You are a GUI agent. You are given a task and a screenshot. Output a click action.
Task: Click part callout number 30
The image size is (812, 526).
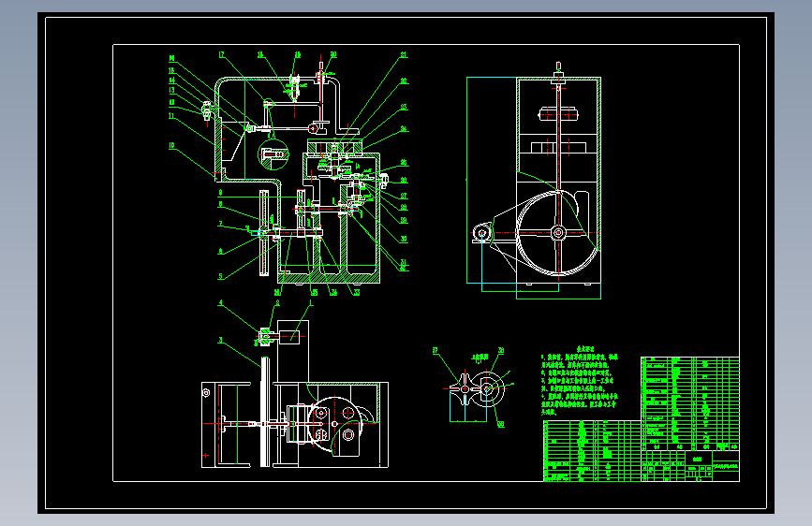tap(404, 240)
